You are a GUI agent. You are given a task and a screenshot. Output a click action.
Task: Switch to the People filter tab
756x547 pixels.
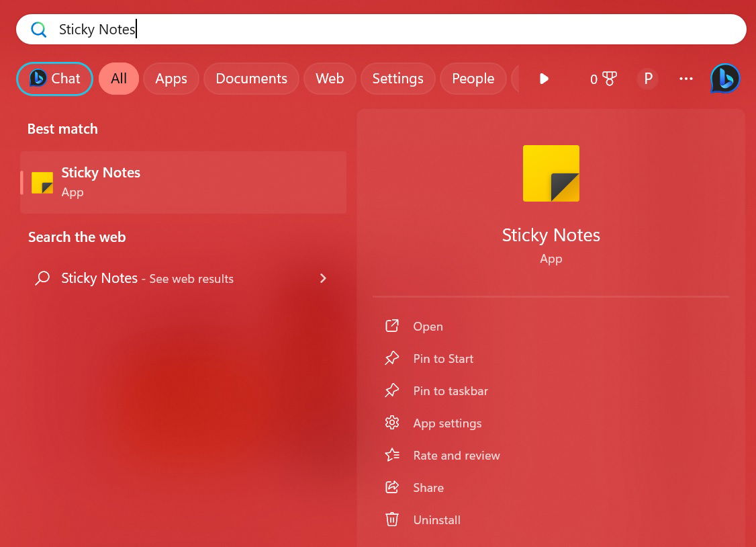[473, 79]
